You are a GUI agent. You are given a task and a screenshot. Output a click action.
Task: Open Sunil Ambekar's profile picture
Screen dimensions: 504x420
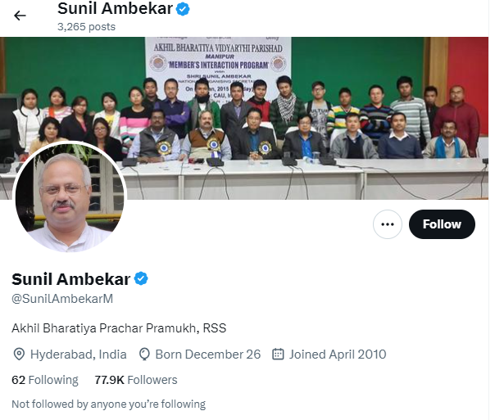(70, 196)
